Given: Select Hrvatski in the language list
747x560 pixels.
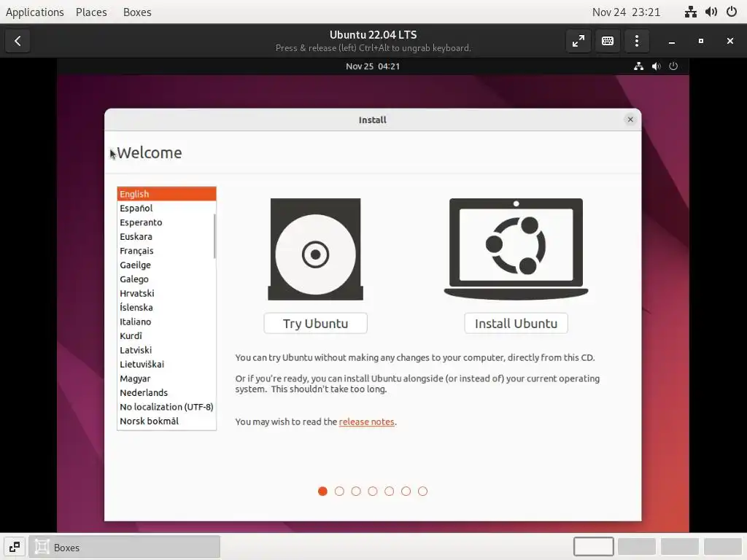Looking at the screenshot, I should tap(166, 293).
